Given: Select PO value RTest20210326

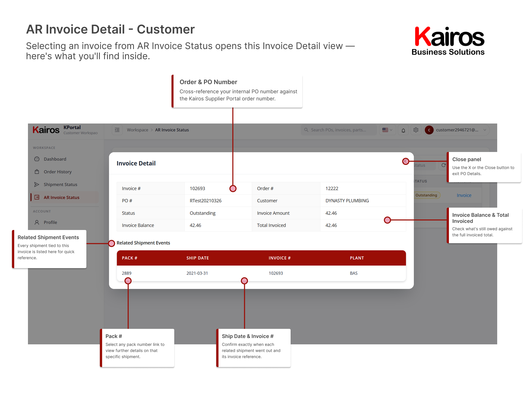Looking at the screenshot, I should pos(206,201).
